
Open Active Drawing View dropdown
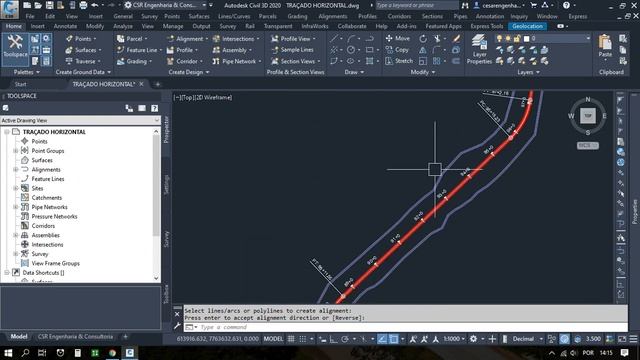coord(80,120)
